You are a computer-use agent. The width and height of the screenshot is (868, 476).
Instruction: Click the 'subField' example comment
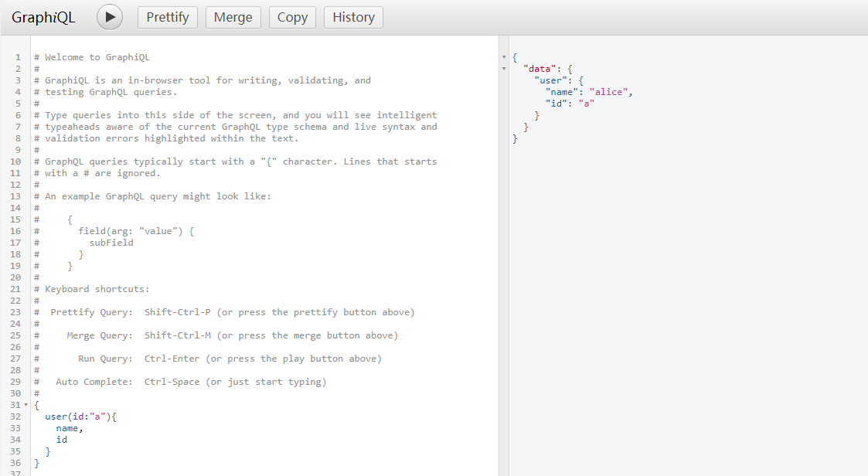pyautogui.click(x=111, y=243)
